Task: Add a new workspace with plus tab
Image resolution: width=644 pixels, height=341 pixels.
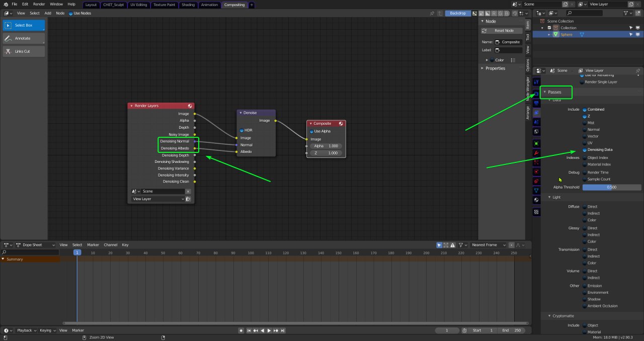Action: [x=252, y=5]
